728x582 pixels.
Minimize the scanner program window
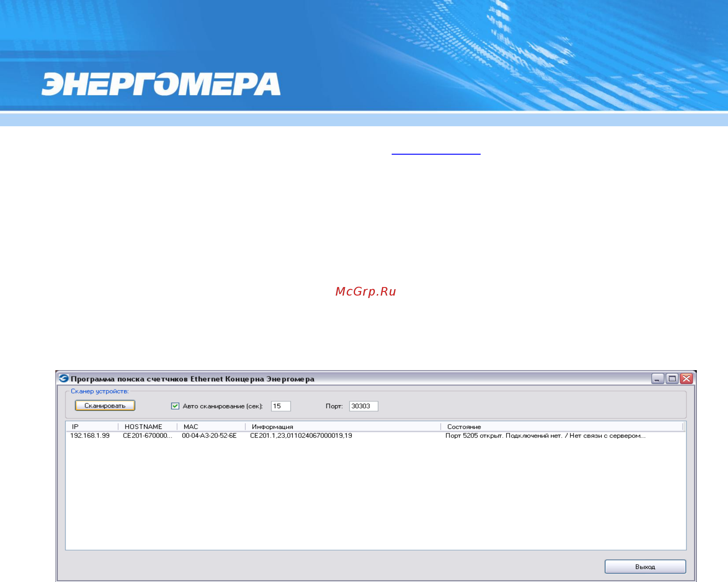657,378
